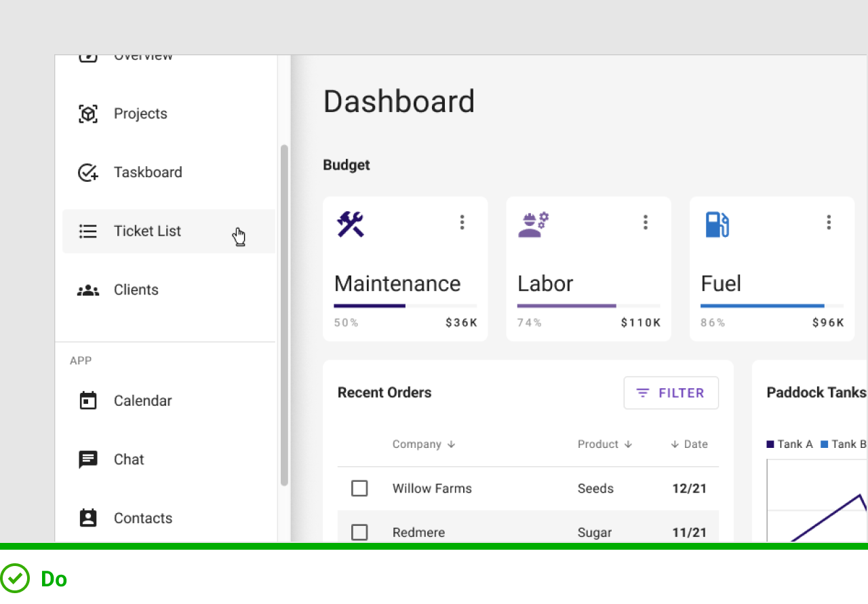Screen dimensions: 868x604
Task: Click the Fuel pump icon
Action: coord(717,224)
